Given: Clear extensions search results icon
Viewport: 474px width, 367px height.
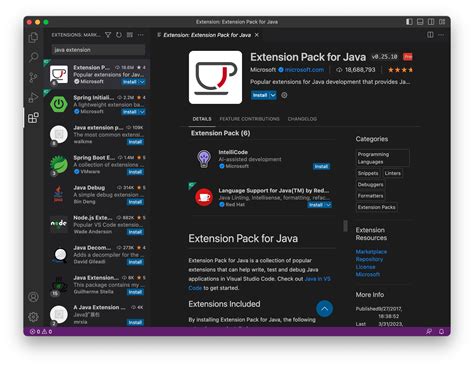Looking at the screenshot, I should [x=130, y=35].
